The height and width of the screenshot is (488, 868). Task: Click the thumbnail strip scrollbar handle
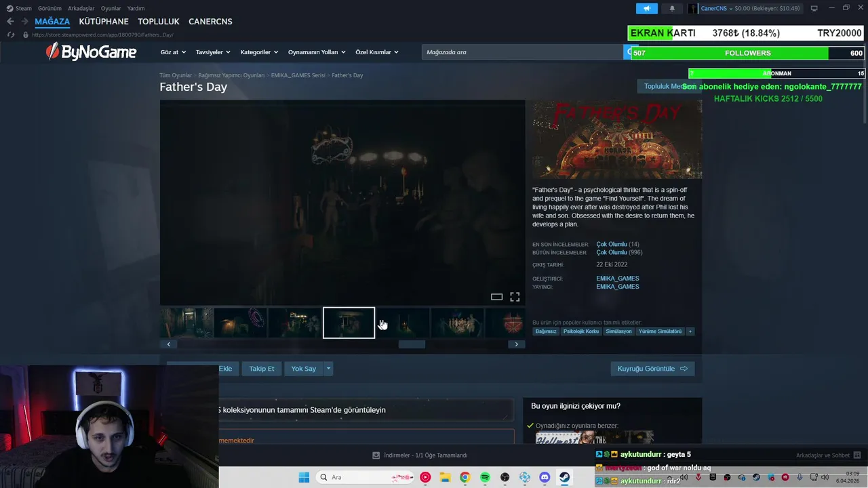(412, 344)
